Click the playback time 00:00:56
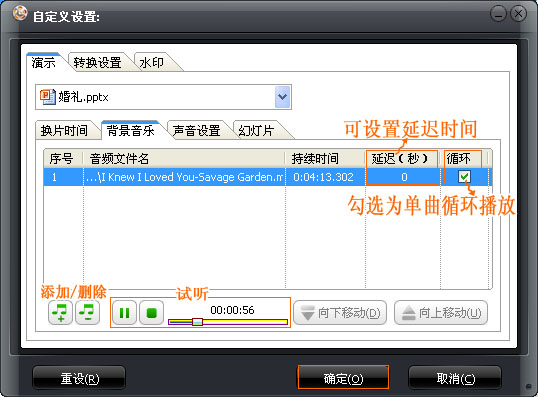This screenshot has height=397, width=538. point(232,310)
